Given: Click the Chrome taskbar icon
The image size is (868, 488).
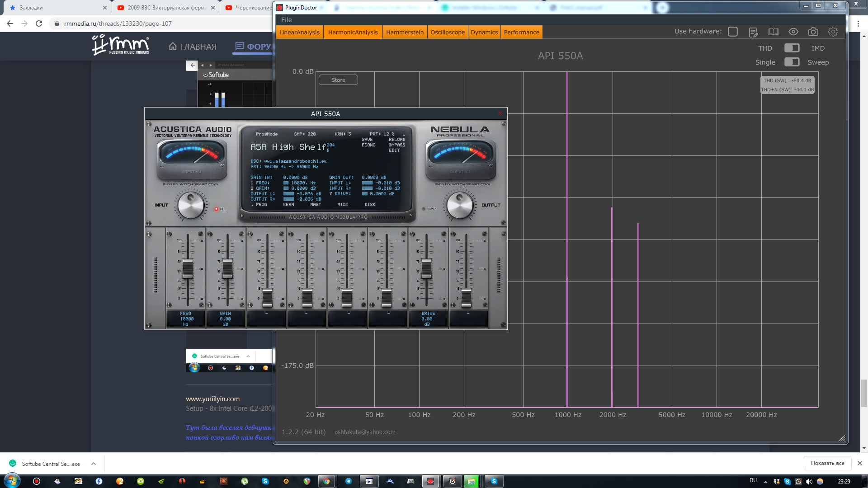Looking at the screenshot, I should pos(326,481).
